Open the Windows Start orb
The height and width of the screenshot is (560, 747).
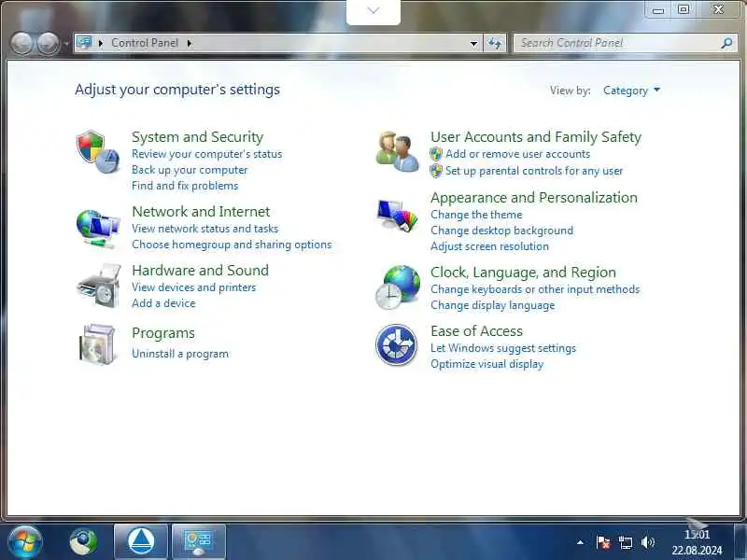(25, 541)
